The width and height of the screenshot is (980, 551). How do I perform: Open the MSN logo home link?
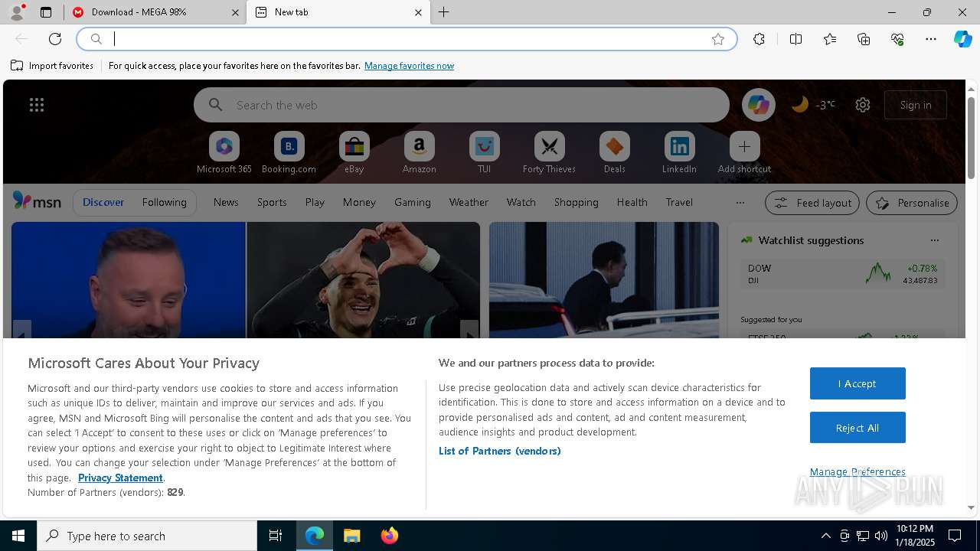click(x=37, y=201)
